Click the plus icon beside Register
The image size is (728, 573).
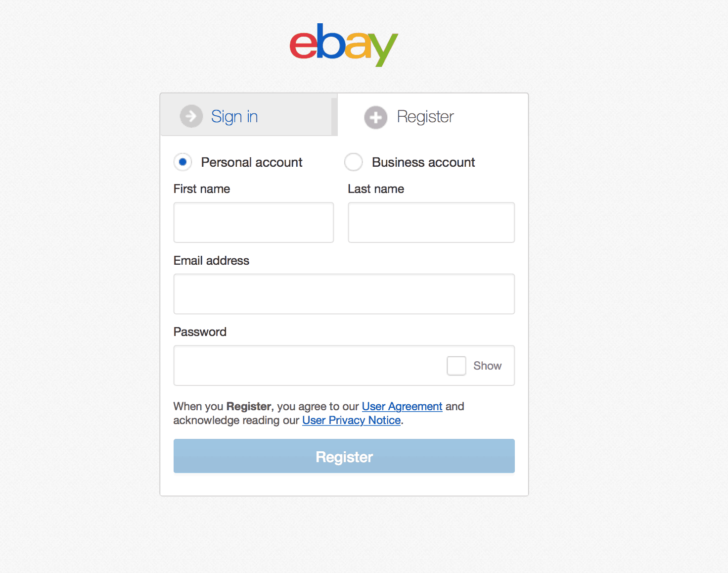pyautogui.click(x=376, y=117)
